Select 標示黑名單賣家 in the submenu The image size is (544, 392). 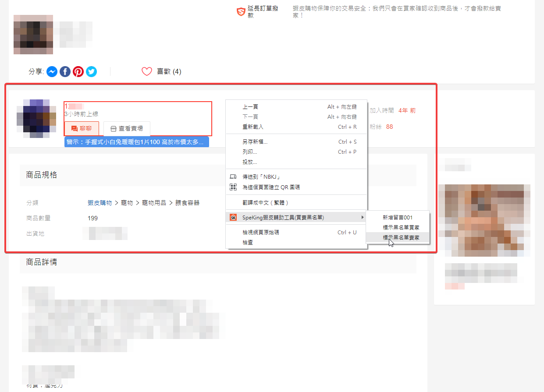pos(401,237)
